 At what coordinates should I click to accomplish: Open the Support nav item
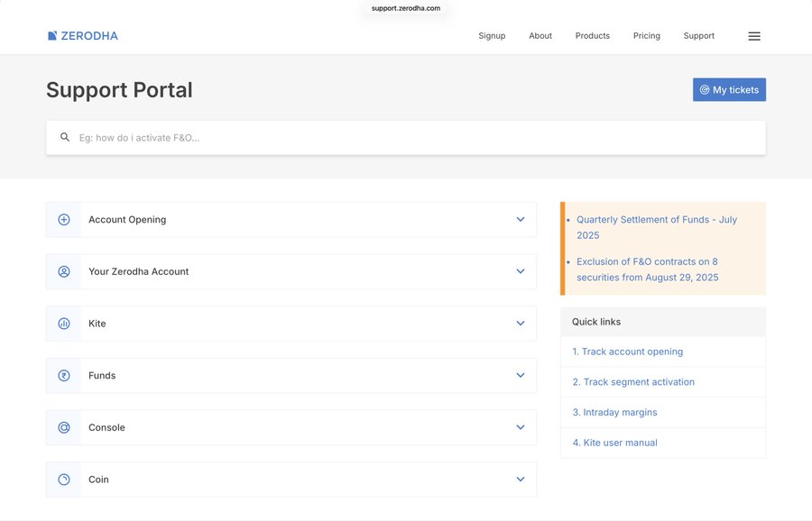pos(698,36)
